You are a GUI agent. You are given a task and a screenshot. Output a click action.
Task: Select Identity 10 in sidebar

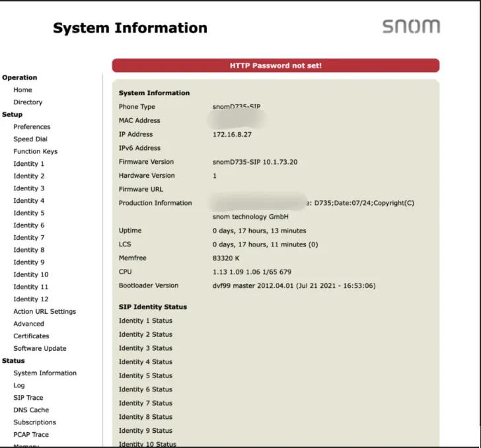[31, 274]
